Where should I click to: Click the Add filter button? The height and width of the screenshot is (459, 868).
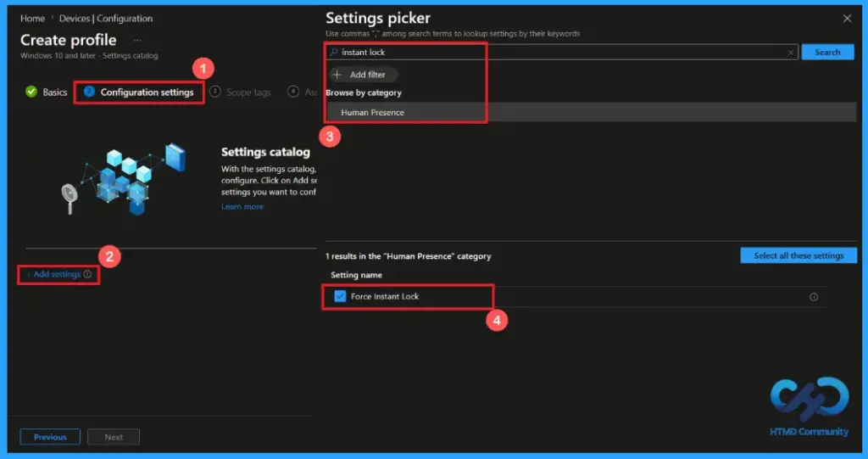(x=363, y=75)
